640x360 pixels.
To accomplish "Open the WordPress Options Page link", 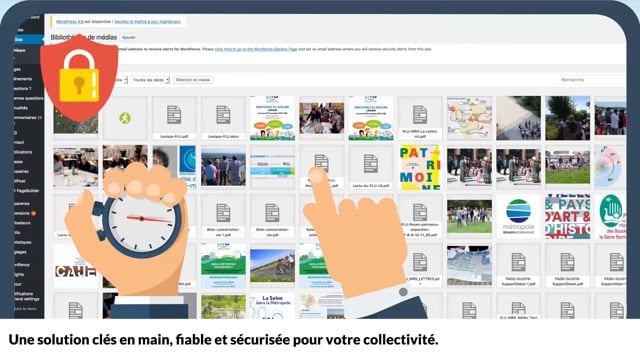I will (x=256, y=49).
